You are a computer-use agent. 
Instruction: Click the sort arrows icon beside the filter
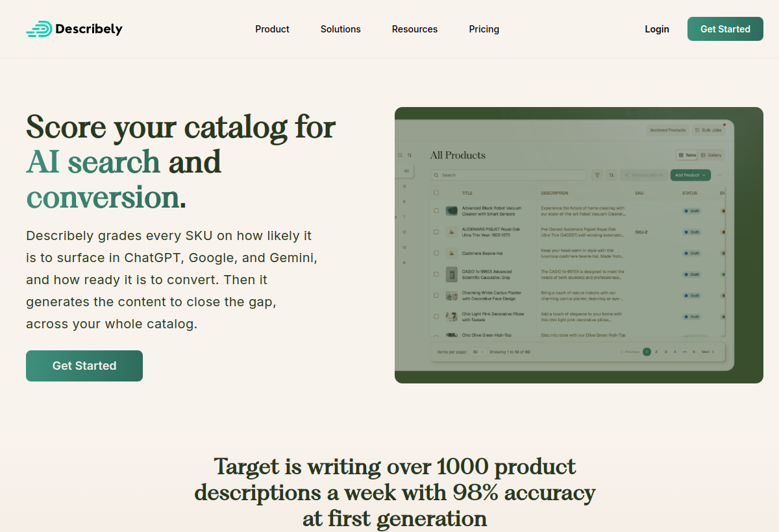pos(612,175)
